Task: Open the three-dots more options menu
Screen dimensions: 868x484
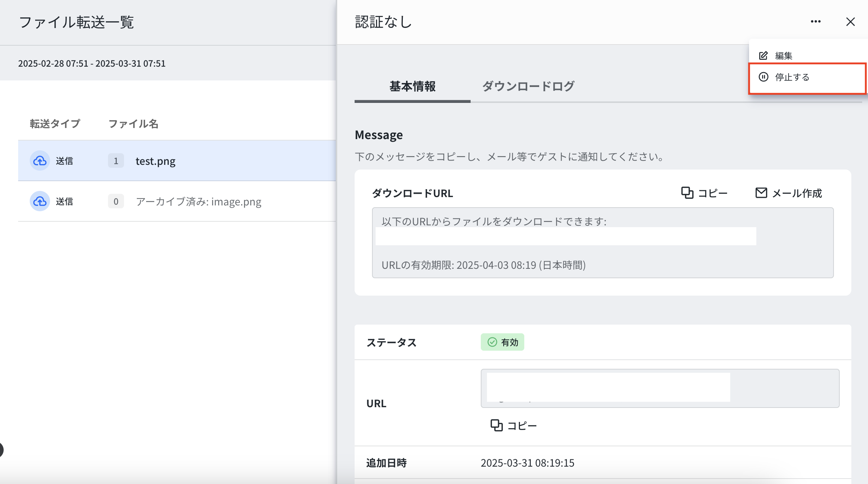Action: (815, 22)
